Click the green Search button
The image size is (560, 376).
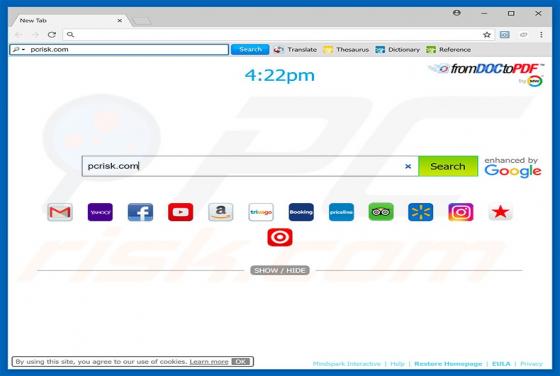(448, 166)
